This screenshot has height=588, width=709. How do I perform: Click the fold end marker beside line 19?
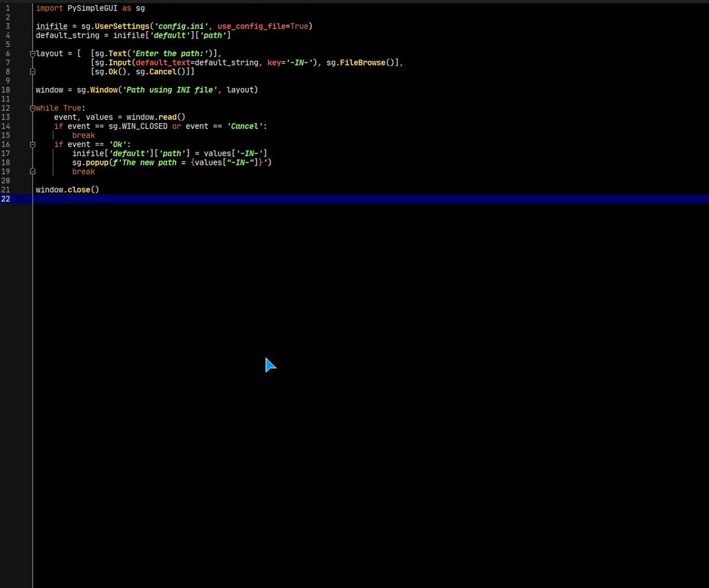tap(32, 171)
